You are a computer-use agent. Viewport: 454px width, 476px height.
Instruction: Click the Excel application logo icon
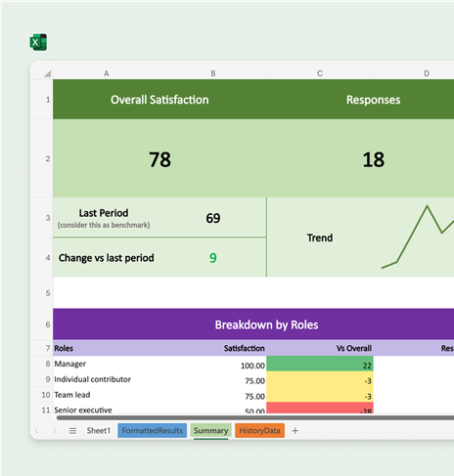[38, 42]
